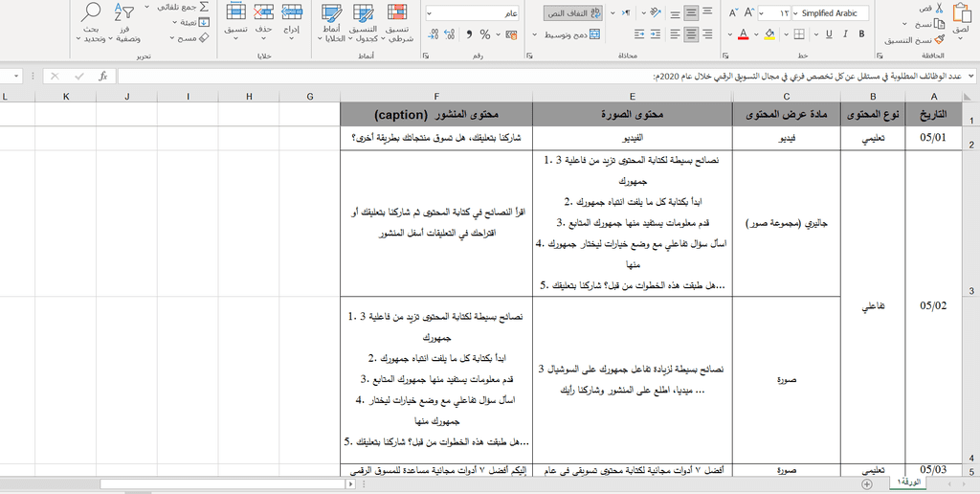Image resolution: width=980 pixels, height=494 pixels.
Task: Open Alignment (محاذاة) dialog launcher
Action: (528, 56)
